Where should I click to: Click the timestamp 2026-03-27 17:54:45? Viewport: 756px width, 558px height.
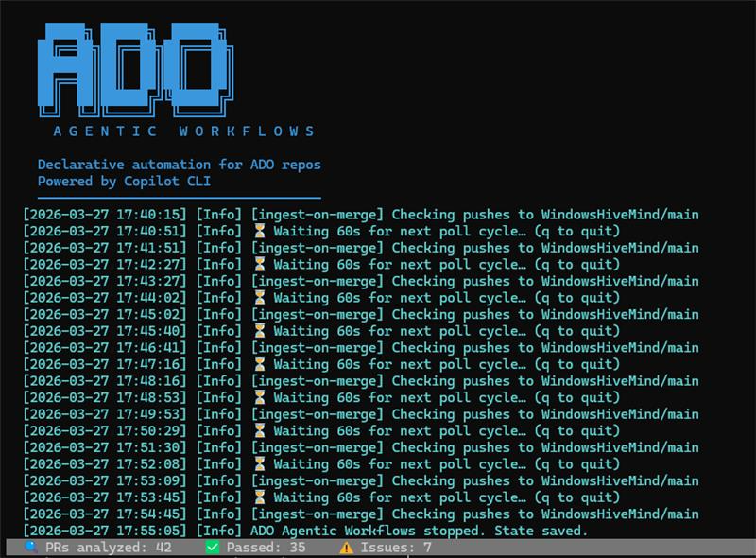105,514
